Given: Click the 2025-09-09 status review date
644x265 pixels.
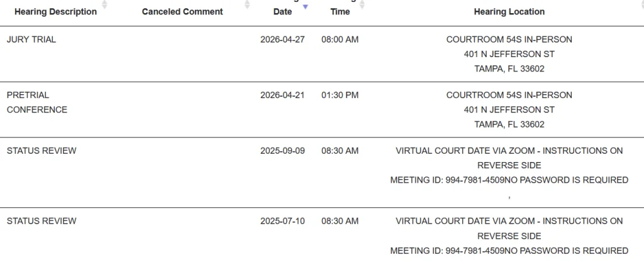Looking at the screenshot, I should click(x=282, y=151).
